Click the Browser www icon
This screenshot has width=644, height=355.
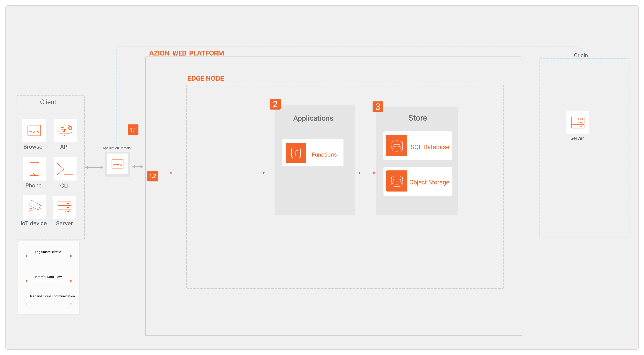coord(34,130)
